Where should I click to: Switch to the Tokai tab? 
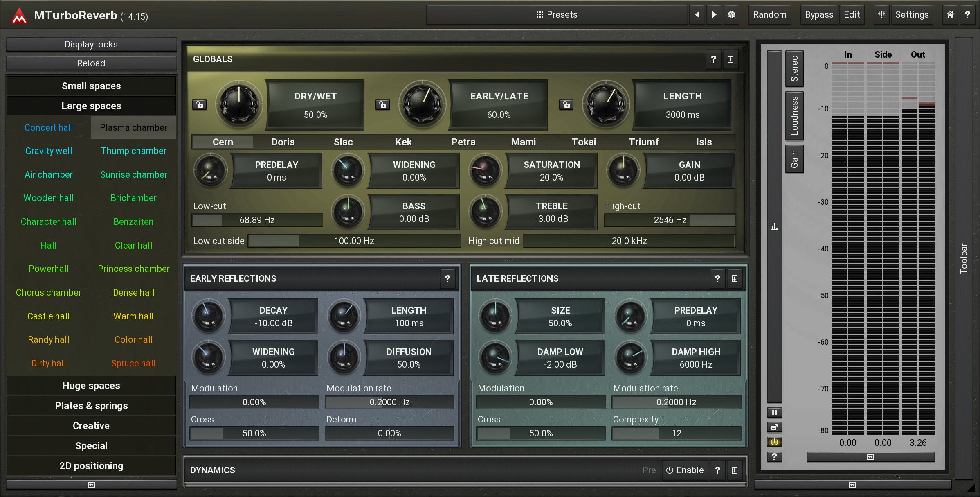point(583,142)
